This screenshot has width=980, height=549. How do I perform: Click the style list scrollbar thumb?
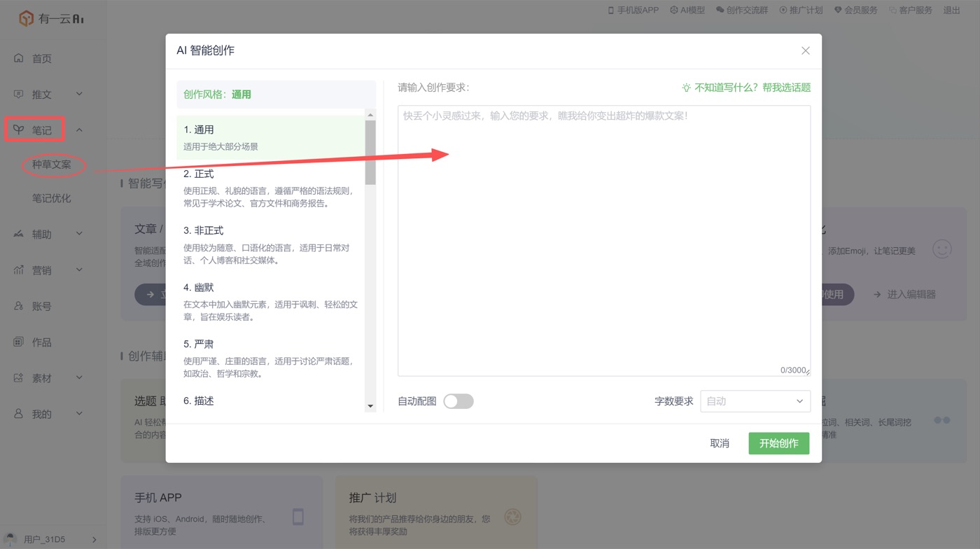[370, 152]
